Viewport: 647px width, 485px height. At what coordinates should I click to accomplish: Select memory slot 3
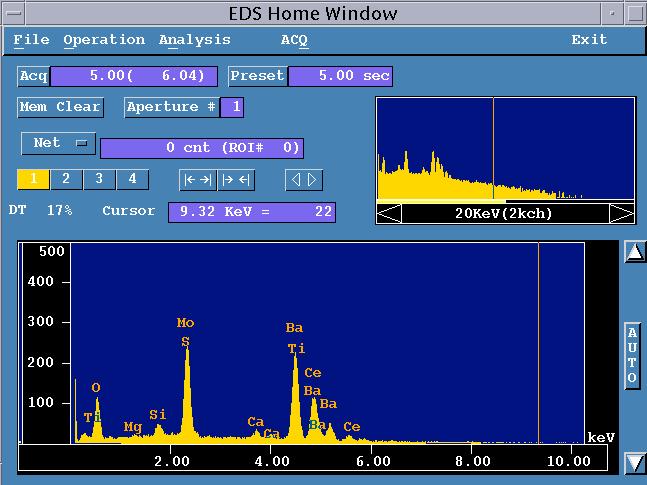point(99,180)
